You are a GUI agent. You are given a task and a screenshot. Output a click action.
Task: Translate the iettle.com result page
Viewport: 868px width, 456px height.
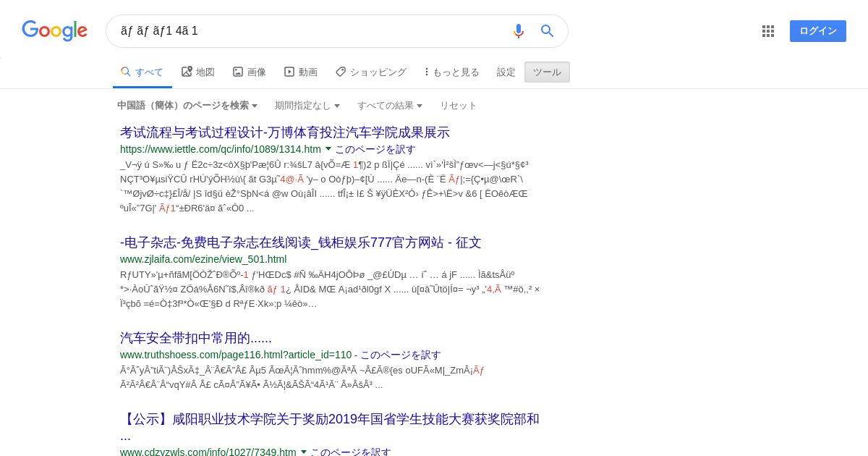[x=375, y=149]
